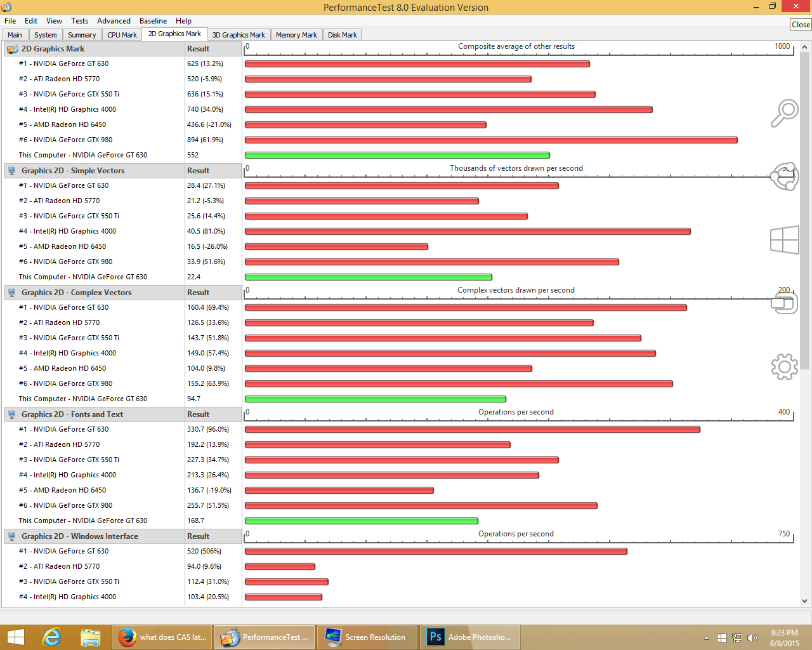The width and height of the screenshot is (812, 650).
Task: Open the Disk Mark tab
Action: coord(343,35)
